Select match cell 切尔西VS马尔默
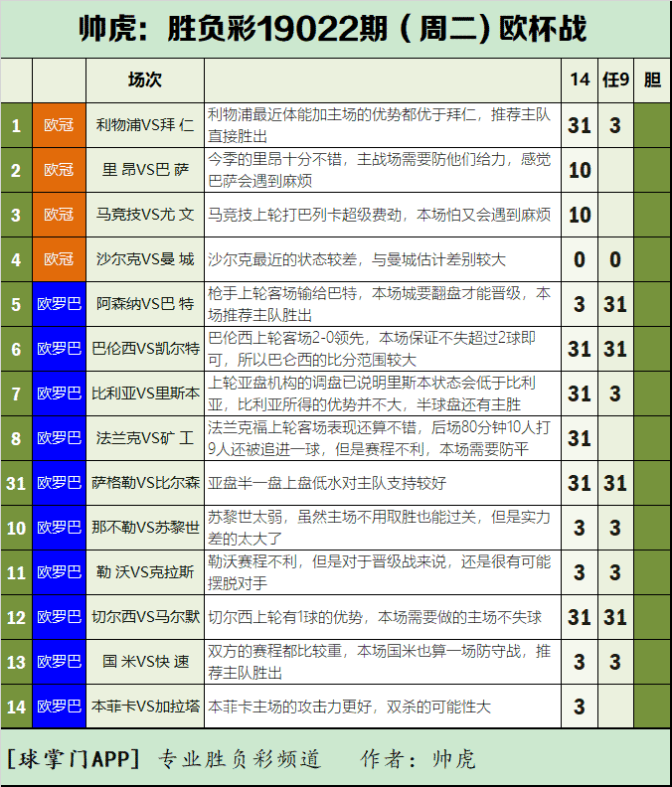 [145, 616]
